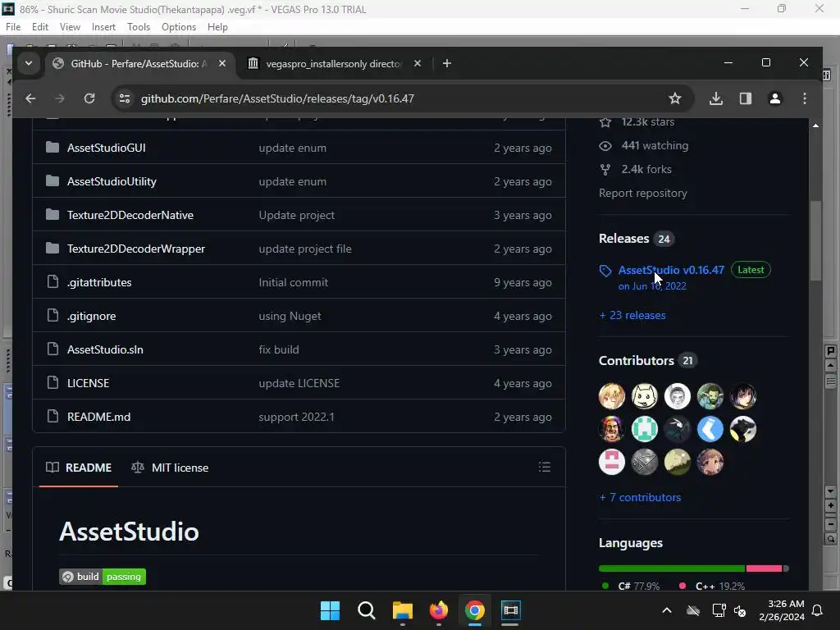Screen dimensions: 840x630
Task: Open the Insert menu in VEGAS Pro
Action: (x=103, y=27)
